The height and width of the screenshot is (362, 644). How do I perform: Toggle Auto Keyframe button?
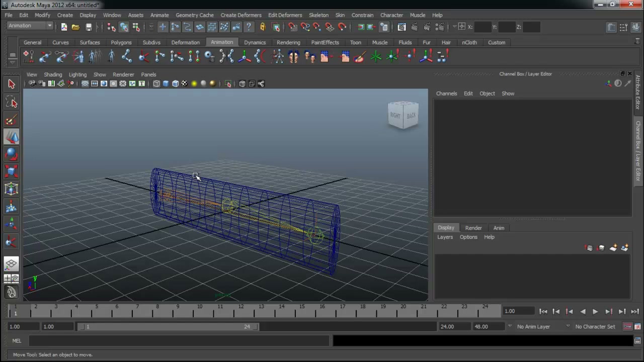coord(627,327)
